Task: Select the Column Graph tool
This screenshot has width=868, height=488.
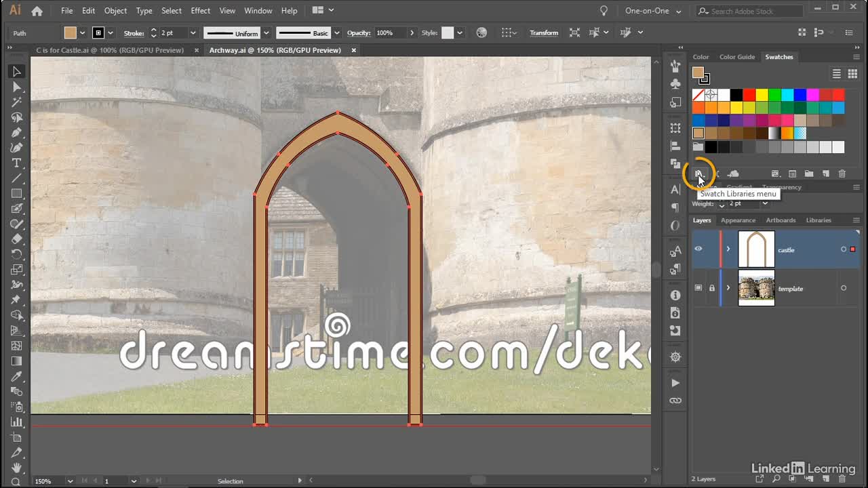Action: [x=17, y=422]
